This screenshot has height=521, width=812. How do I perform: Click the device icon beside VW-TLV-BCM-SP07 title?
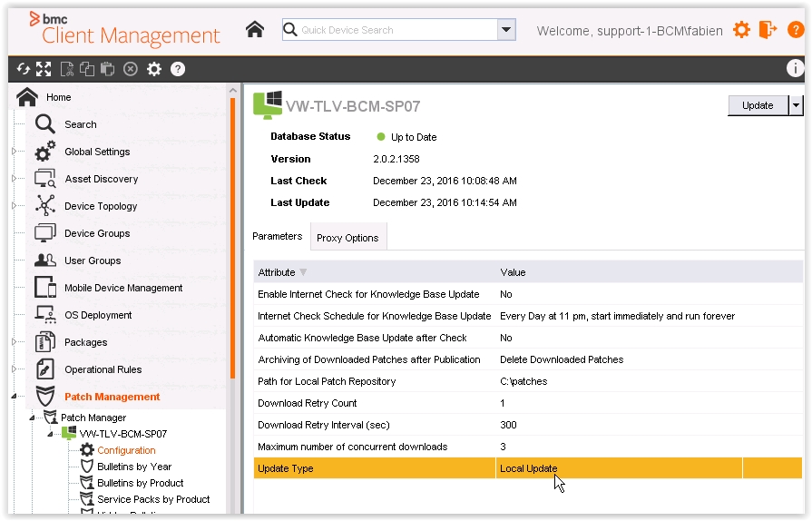pyautogui.click(x=268, y=105)
